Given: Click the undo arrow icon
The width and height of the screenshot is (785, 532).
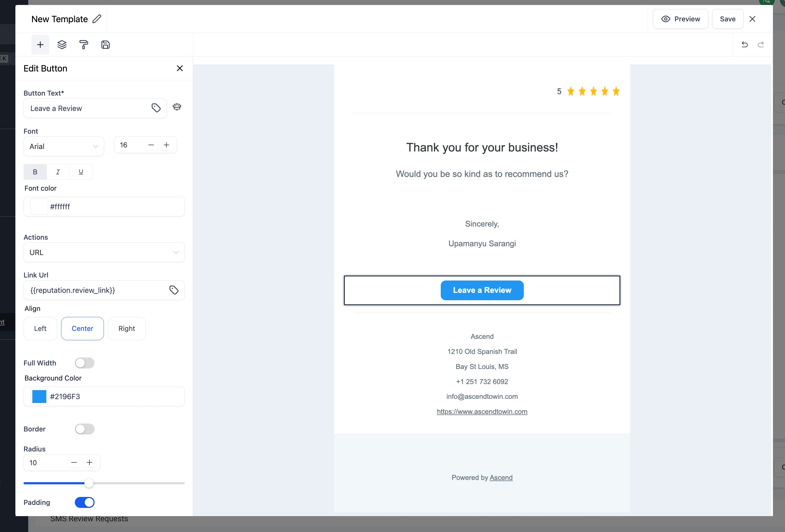Looking at the screenshot, I should 744,45.
